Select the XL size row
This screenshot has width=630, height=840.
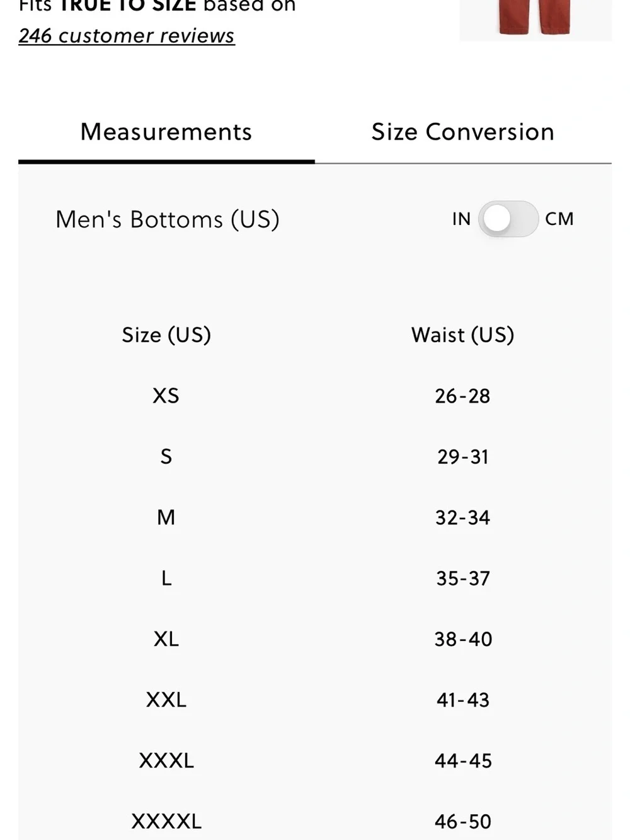[315, 639]
